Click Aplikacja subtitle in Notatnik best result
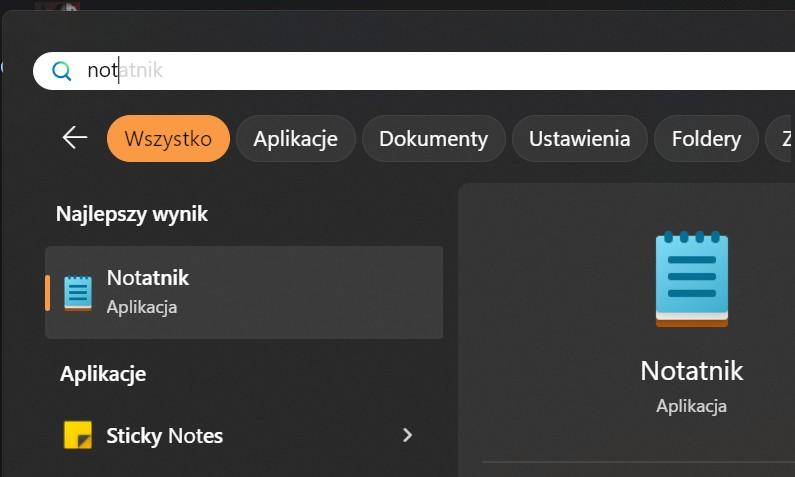795x477 pixels. click(142, 307)
